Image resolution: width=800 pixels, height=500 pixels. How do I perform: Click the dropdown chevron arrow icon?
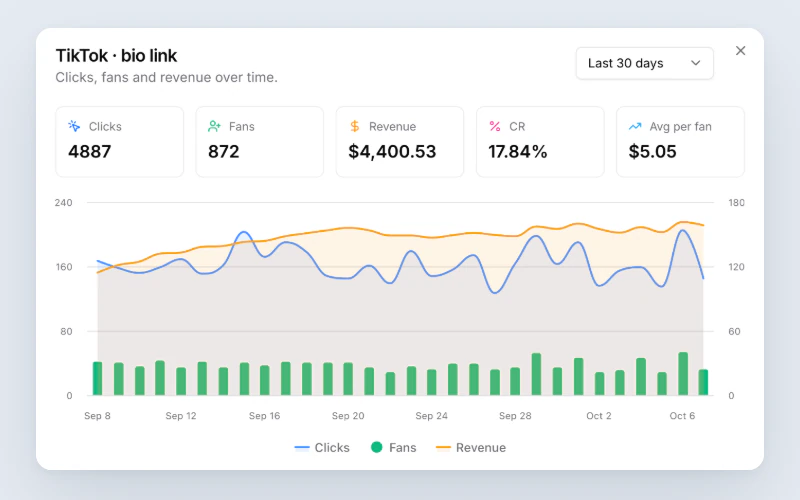695,63
